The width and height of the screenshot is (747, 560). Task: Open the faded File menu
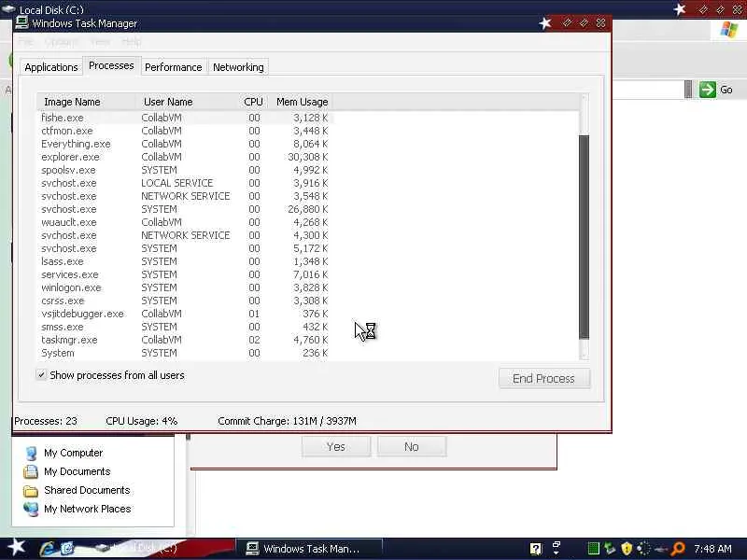(25, 42)
